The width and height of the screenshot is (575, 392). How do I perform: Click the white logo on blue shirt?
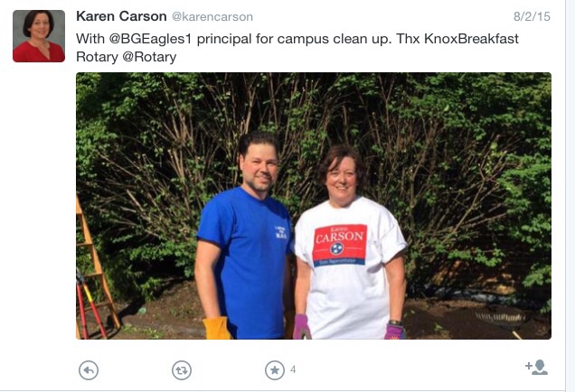[281, 233]
